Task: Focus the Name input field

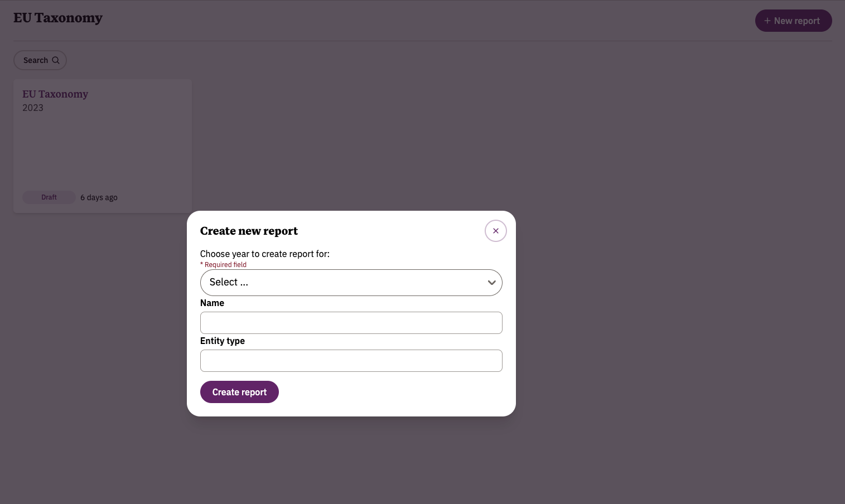Action: point(351,323)
